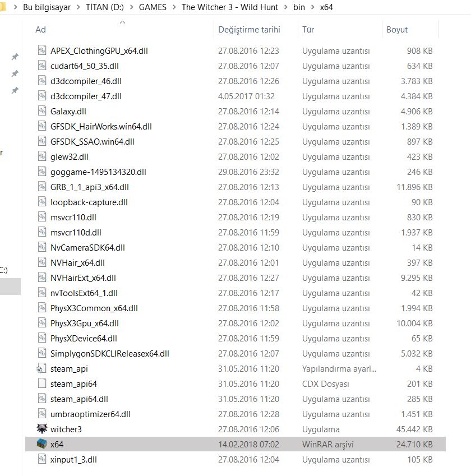This screenshot has height=476, width=471.
Task: Expand the chevron after bin breadcrumb
Action: coord(312,7)
